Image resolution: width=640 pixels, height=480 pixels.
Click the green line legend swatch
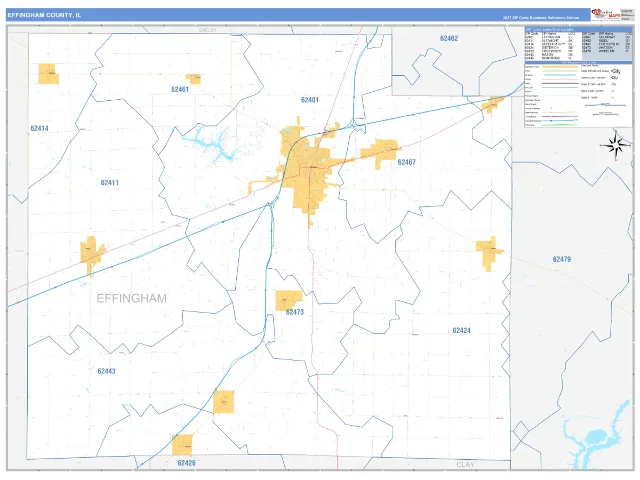coord(560,125)
